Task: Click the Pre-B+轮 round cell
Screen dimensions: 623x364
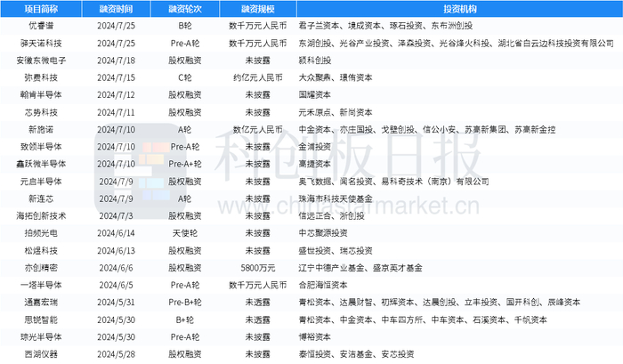Action: click(185, 302)
